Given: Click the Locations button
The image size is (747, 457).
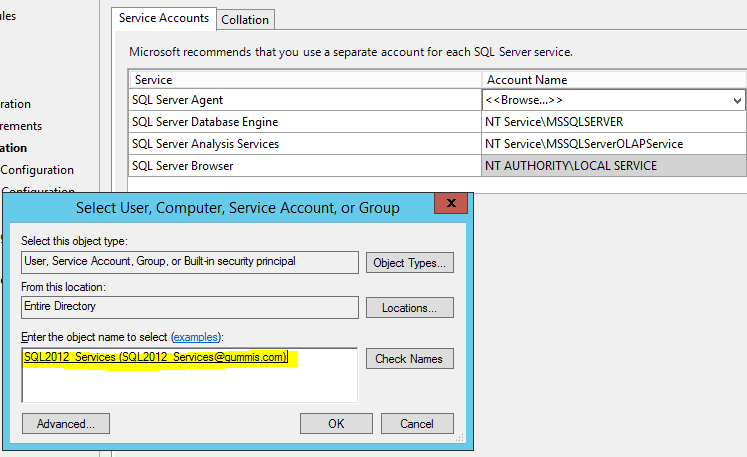Looking at the screenshot, I should point(410,308).
